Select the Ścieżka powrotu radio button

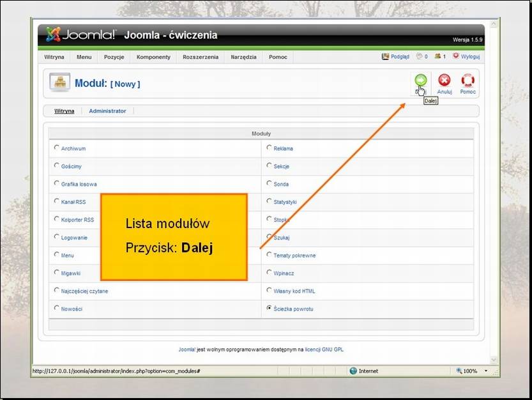click(269, 308)
